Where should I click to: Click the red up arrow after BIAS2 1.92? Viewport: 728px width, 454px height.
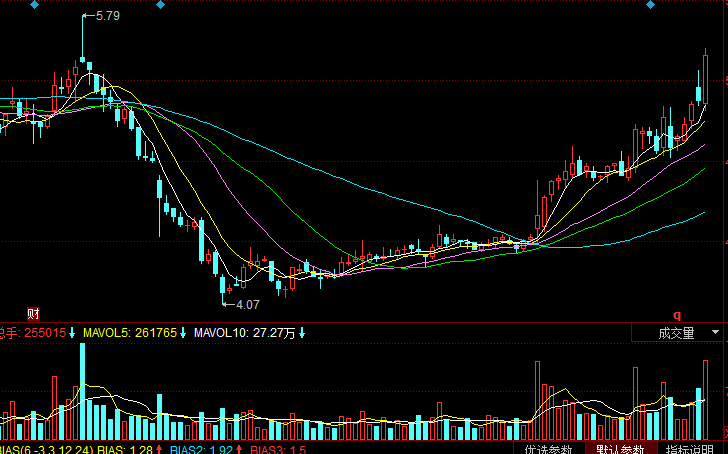tap(239, 449)
